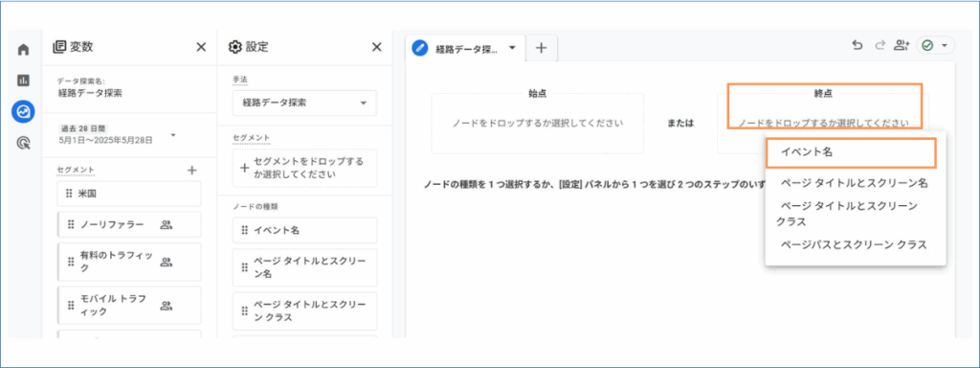Image resolution: width=980 pixels, height=368 pixels.
Task: Click the セグメントをドロップ segment drop box
Action: pos(304,168)
